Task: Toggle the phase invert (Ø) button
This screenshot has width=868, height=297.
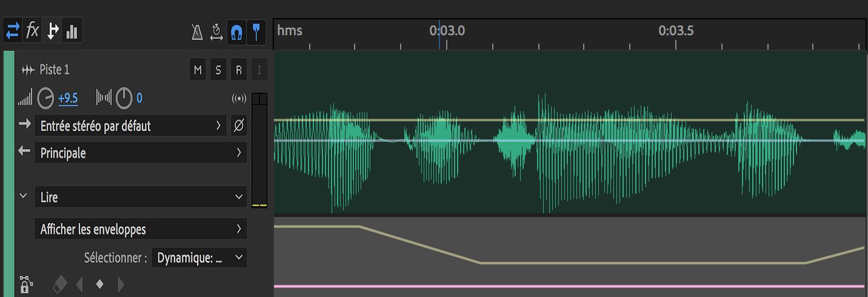Action: [x=239, y=125]
